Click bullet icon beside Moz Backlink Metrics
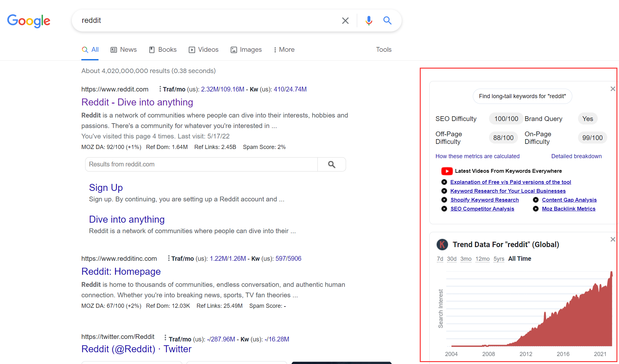This screenshot has width=619, height=364. click(x=536, y=209)
